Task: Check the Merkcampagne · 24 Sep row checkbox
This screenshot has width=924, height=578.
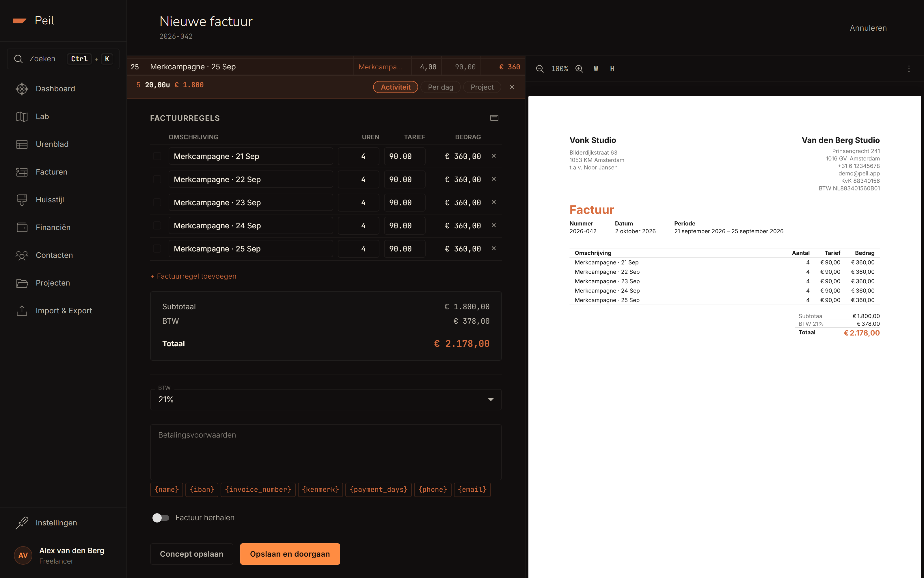Action: [x=157, y=225]
